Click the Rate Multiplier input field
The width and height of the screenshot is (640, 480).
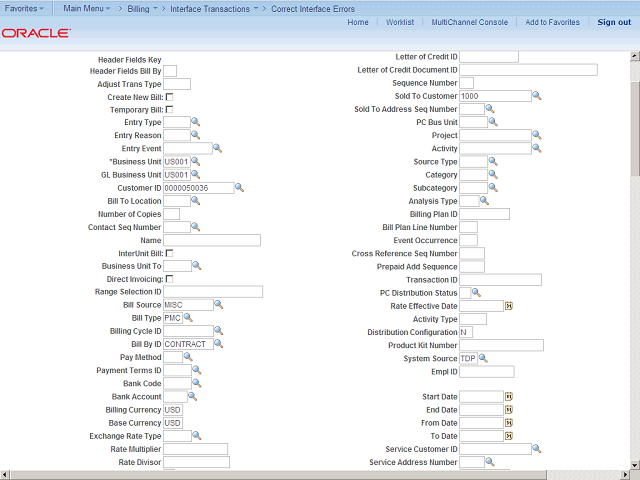[x=196, y=449]
